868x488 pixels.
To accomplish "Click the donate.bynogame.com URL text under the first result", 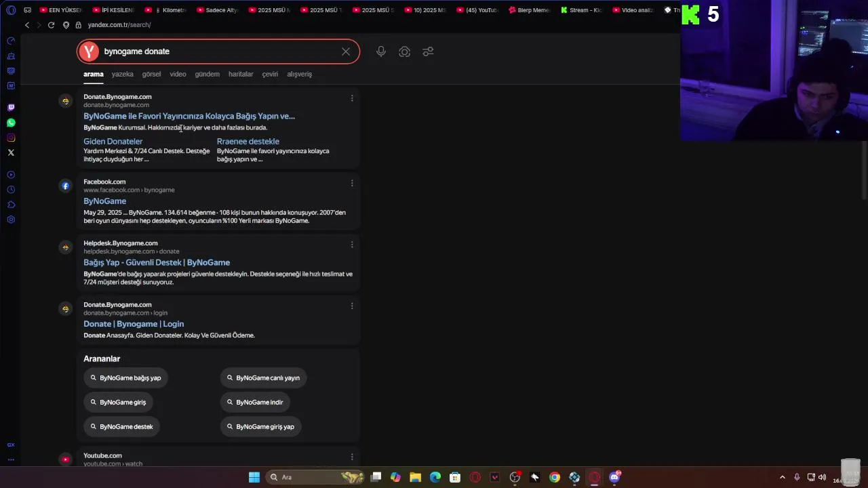I will point(116,105).
